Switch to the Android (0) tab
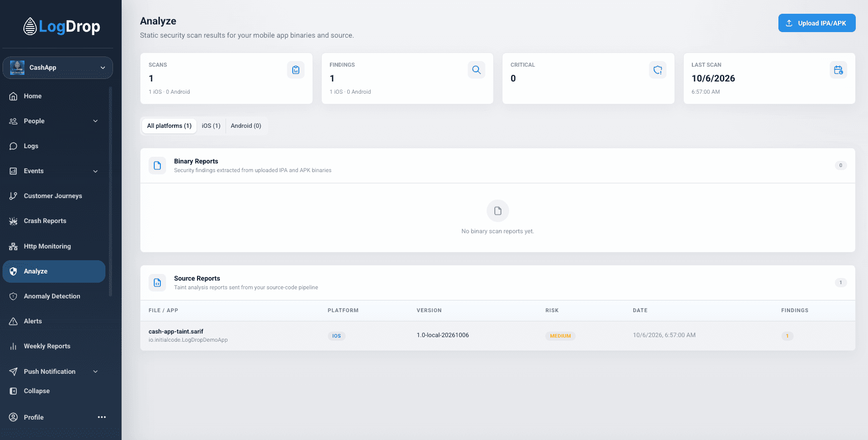868x440 pixels. point(246,126)
